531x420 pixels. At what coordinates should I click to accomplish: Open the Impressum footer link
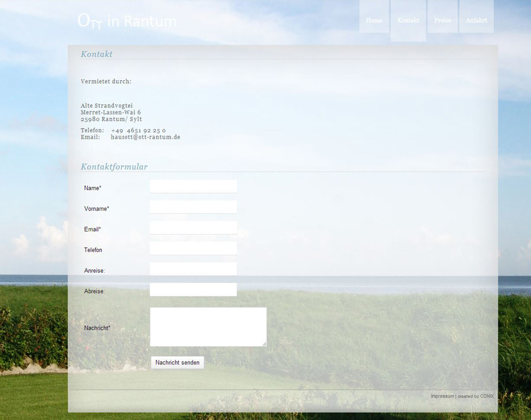coord(442,396)
